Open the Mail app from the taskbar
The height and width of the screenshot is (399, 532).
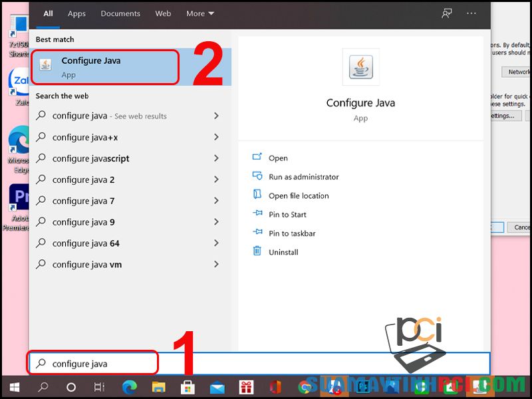click(x=217, y=386)
